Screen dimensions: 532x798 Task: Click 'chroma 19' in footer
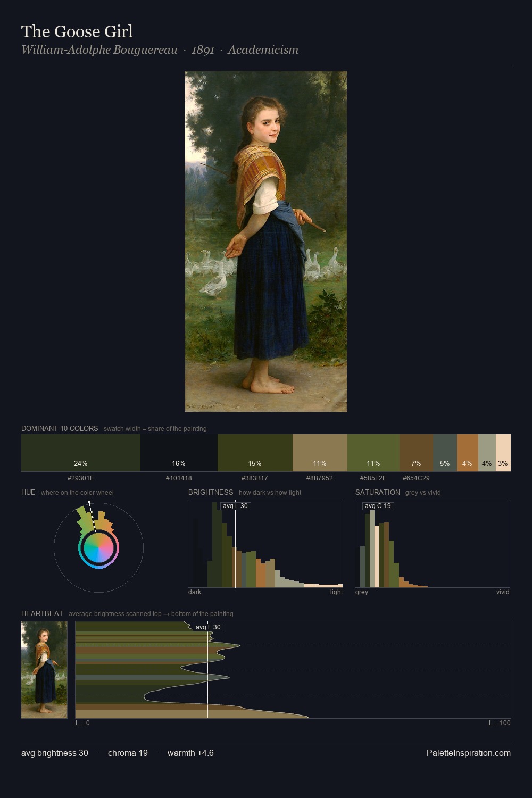(128, 753)
